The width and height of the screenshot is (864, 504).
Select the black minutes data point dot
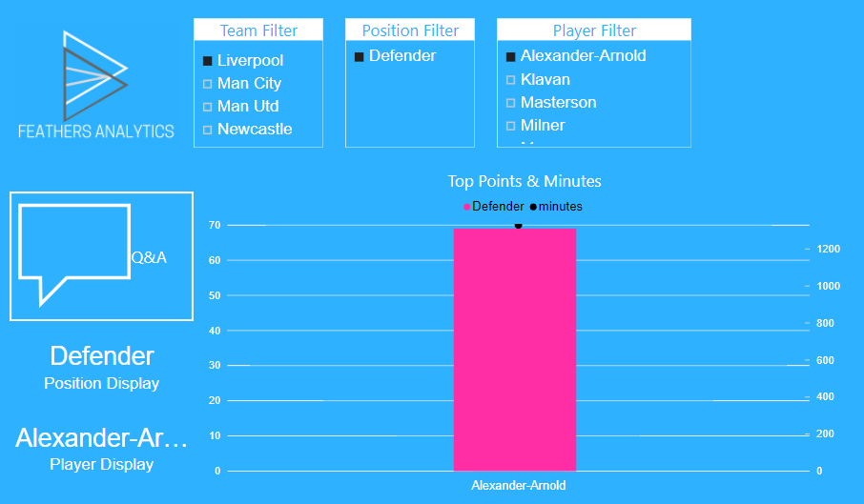click(518, 225)
